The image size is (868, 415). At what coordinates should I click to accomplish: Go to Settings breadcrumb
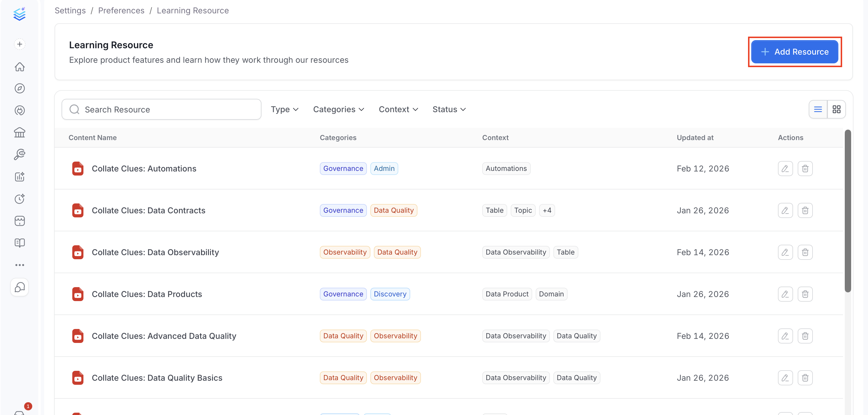click(x=70, y=10)
